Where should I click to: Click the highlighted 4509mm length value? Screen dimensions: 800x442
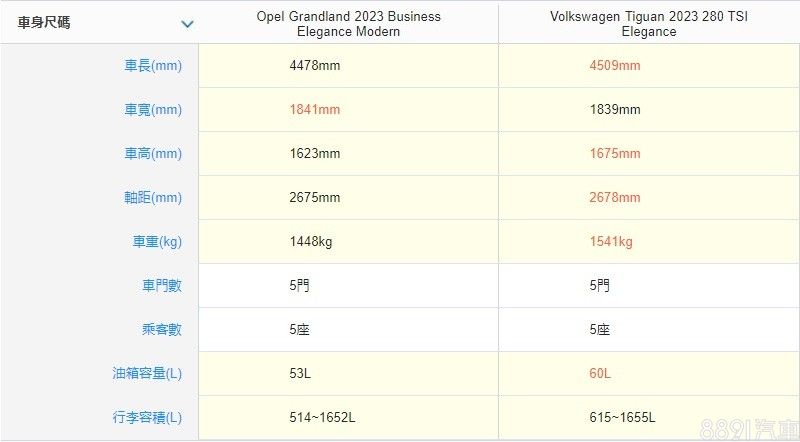[x=615, y=66]
